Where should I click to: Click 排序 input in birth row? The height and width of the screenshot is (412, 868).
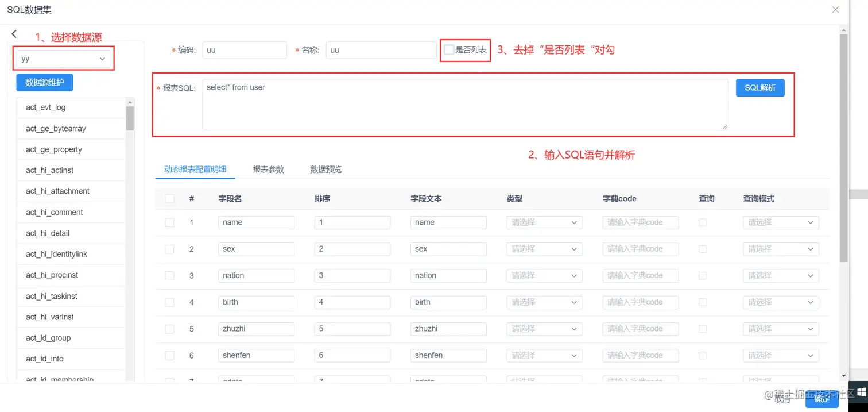(352, 302)
